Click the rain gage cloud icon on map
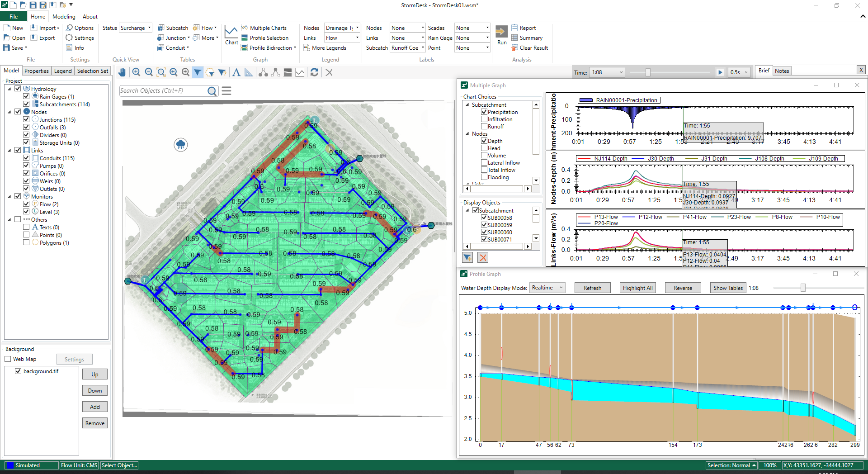868x474 pixels. click(181, 145)
